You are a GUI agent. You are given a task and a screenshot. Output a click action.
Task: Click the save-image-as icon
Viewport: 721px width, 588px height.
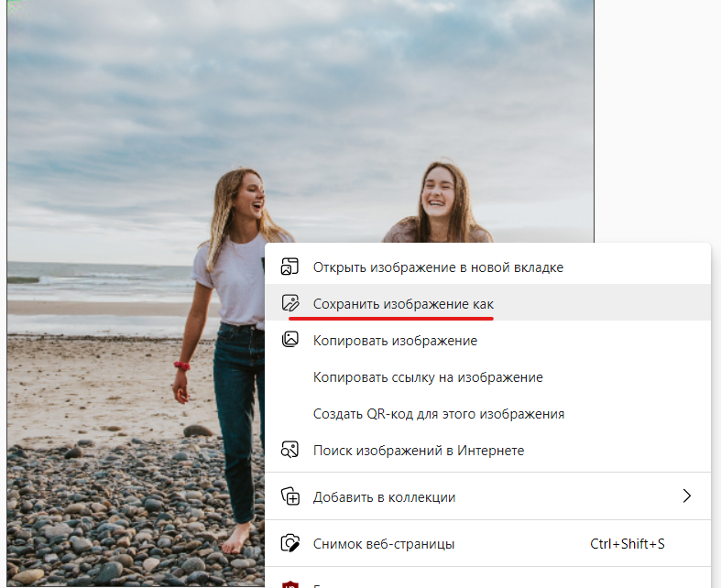pos(290,303)
